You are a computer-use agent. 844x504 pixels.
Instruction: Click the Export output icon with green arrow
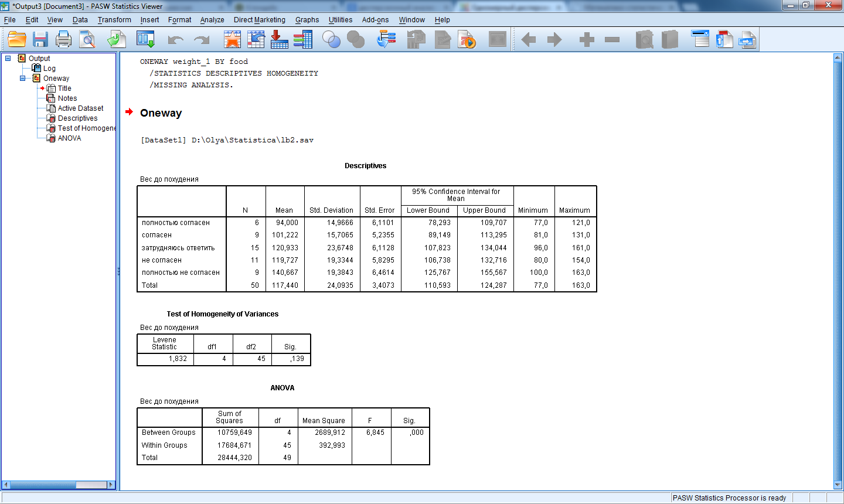pyautogui.click(x=116, y=40)
